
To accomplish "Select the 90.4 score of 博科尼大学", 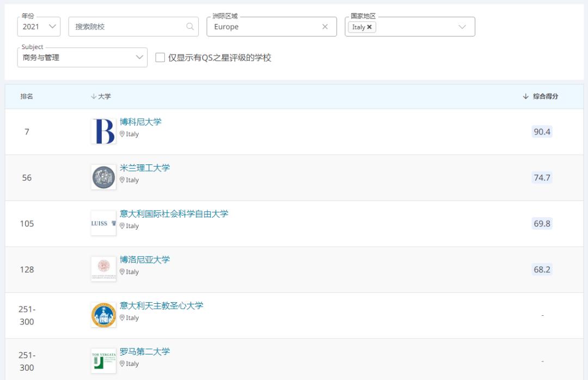I will (x=542, y=132).
